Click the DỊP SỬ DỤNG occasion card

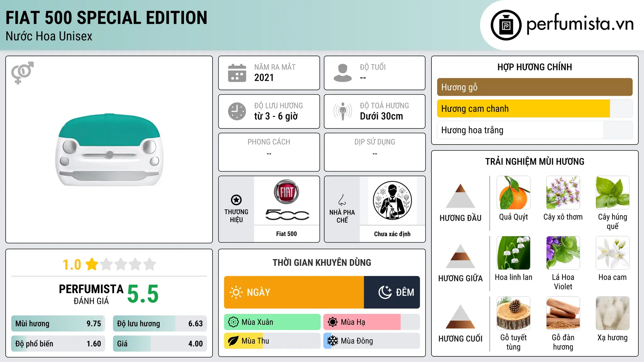pos(375,152)
